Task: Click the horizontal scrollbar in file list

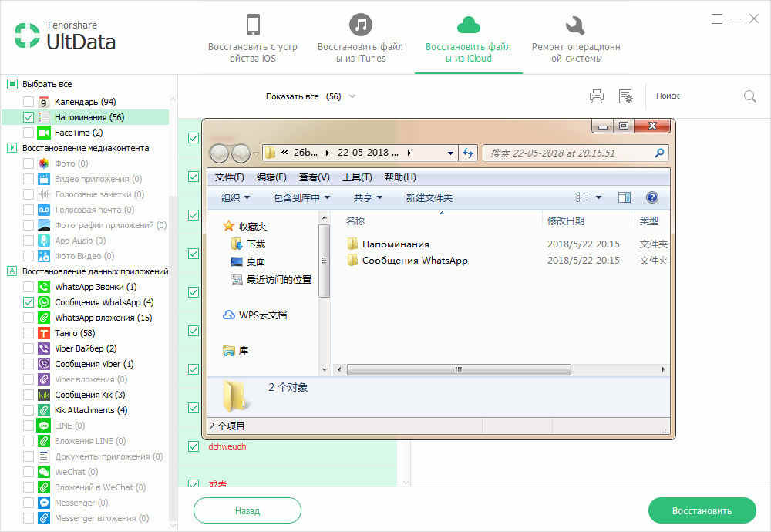Action: click(459, 369)
